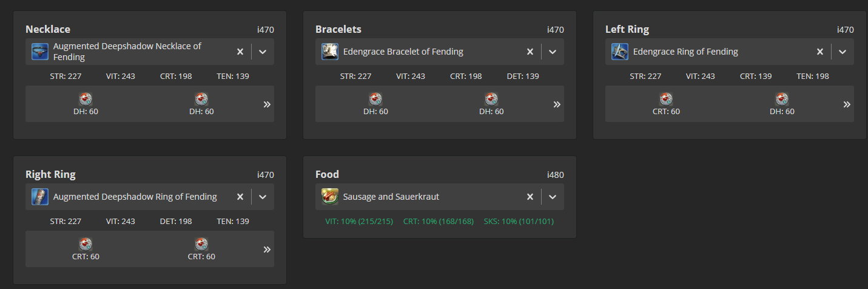Expand Necklace materia options arrow
868x289 pixels.
pos(267,104)
